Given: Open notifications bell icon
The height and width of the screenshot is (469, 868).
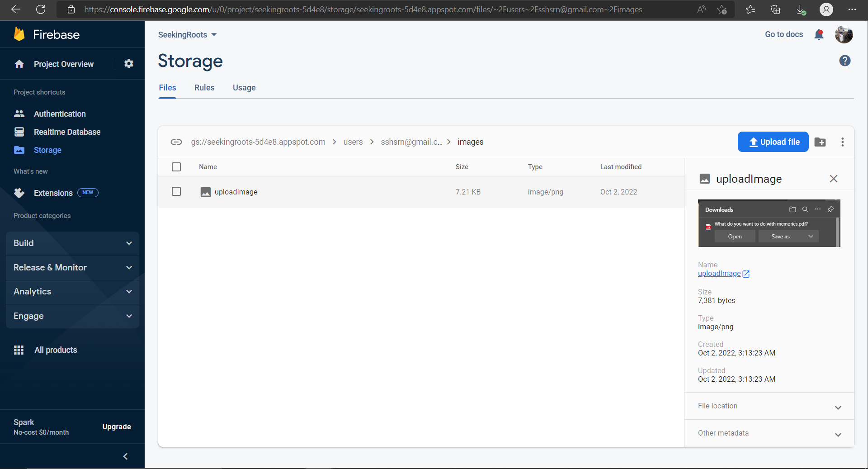Looking at the screenshot, I should [x=819, y=34].
